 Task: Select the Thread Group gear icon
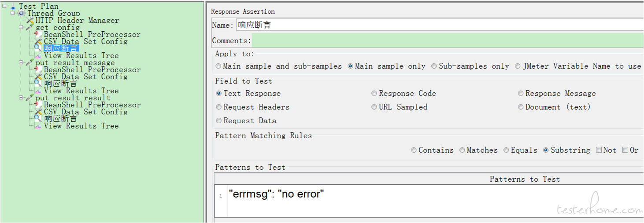tap(22, 13)
